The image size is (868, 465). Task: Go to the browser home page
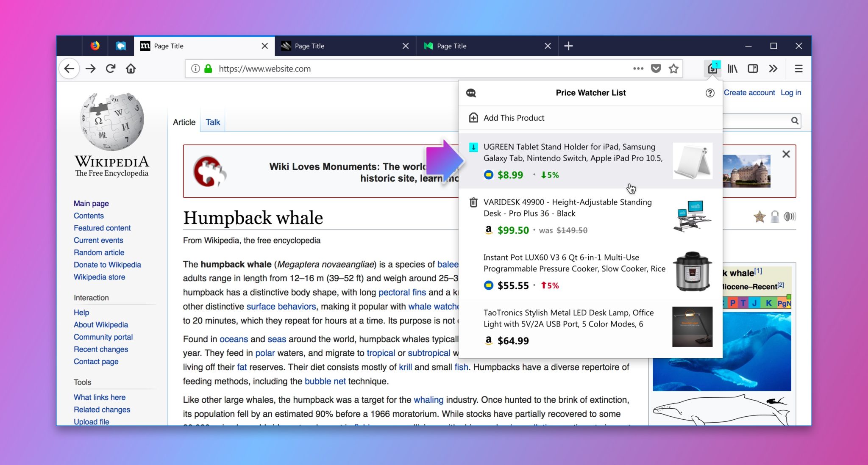[131, 69]
